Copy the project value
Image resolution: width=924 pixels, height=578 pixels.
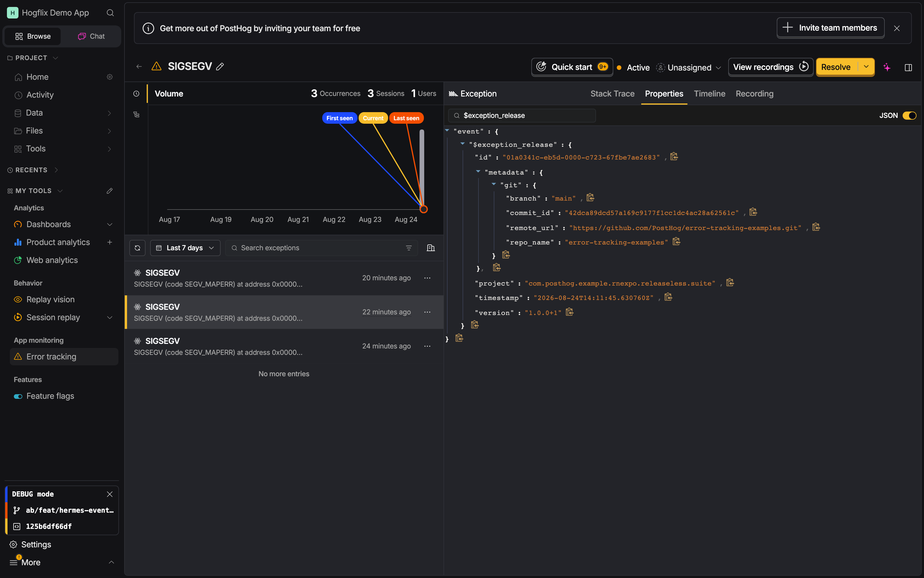pyautogui.click(x=730, y=283)
